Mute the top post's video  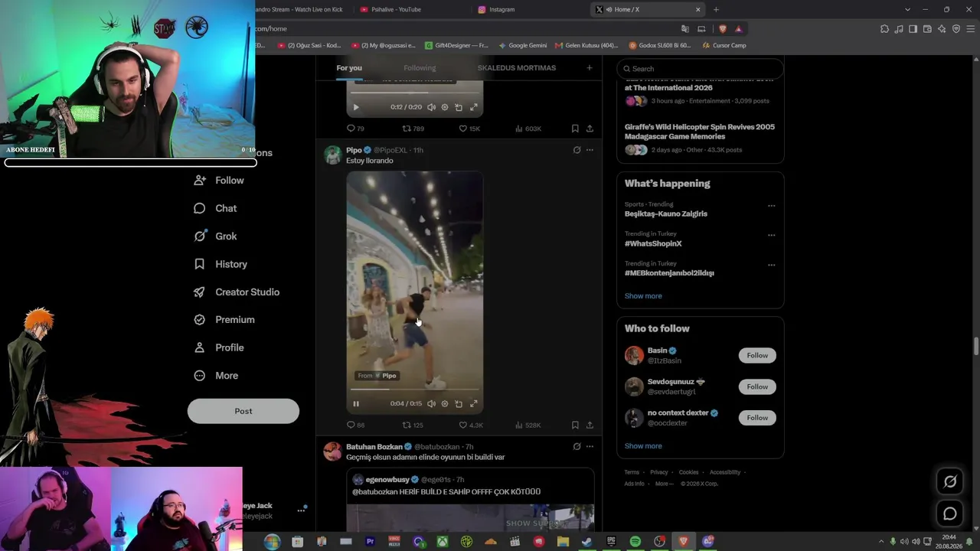[x=431, y=107]
